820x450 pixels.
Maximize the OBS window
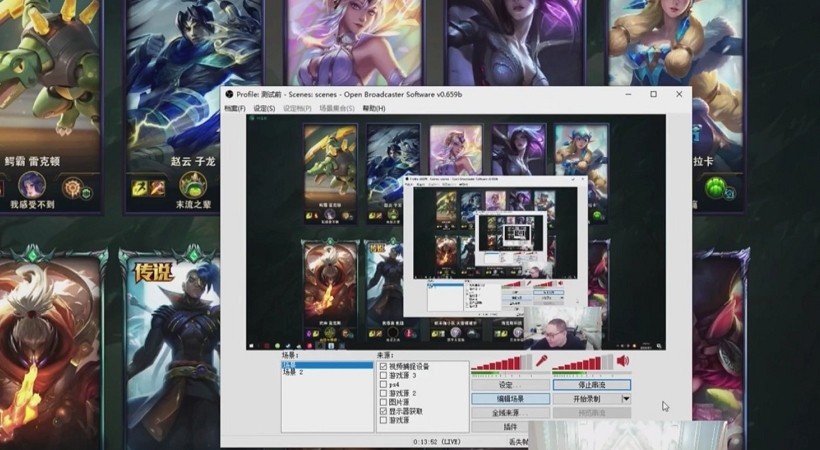[x=653, y=94]
